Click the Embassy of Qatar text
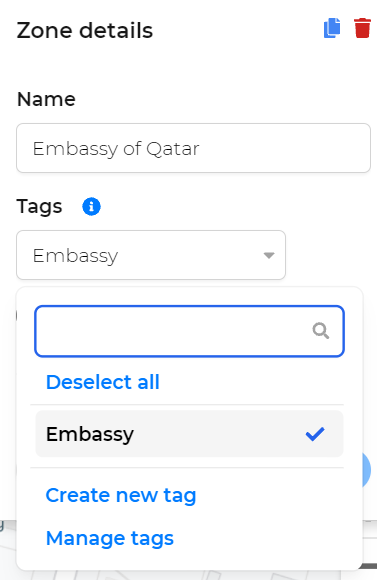 pos(116,149)
